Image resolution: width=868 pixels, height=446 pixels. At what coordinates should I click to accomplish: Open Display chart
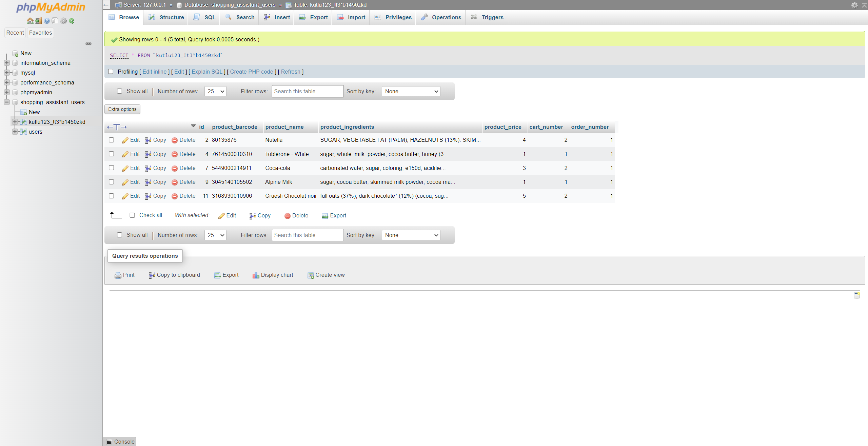click(x=273, y=275)
